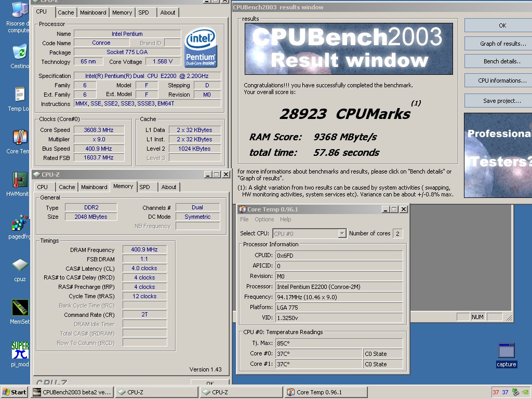Click the Multiplier value x 9.0

coord(99,139)
